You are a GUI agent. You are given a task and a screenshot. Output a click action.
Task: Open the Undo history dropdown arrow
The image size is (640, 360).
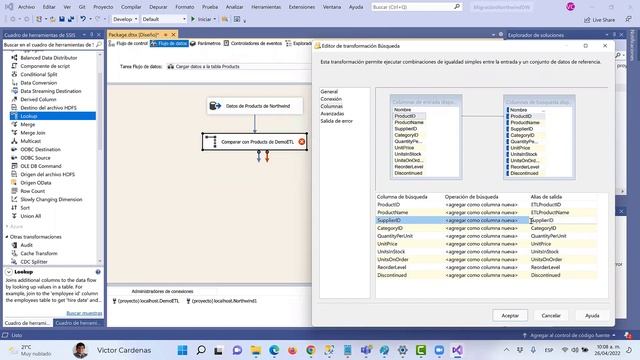[90, 19]
